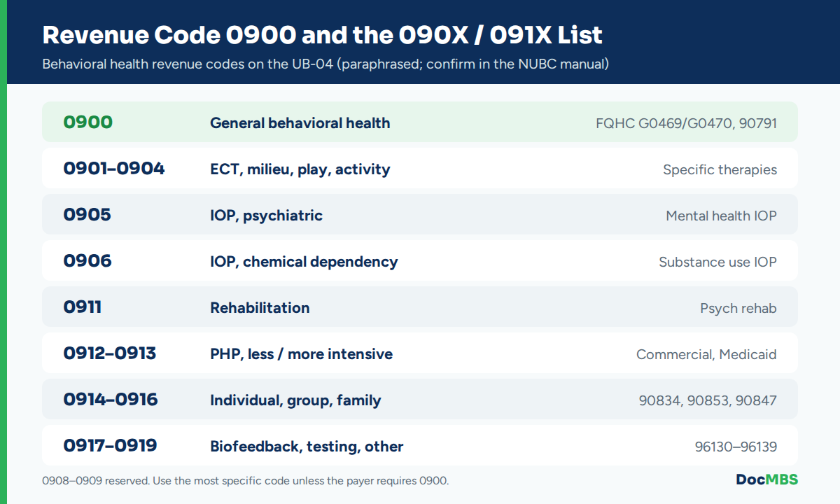Select 'PHP, less / more intensive' text
Image resolution: width=840 pixels, height=504 pixels.
pyautogui.click(x=302, y=354)
